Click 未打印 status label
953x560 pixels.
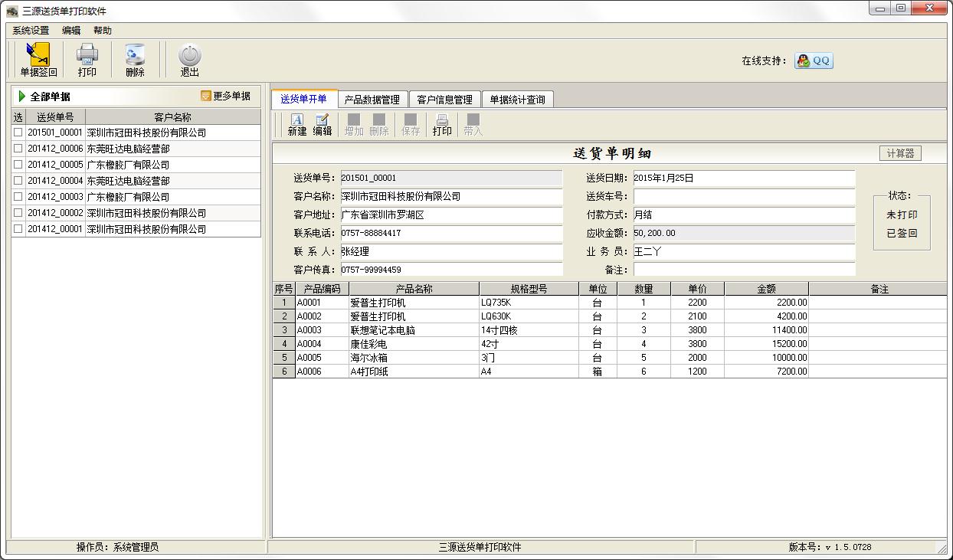[902, 215]
